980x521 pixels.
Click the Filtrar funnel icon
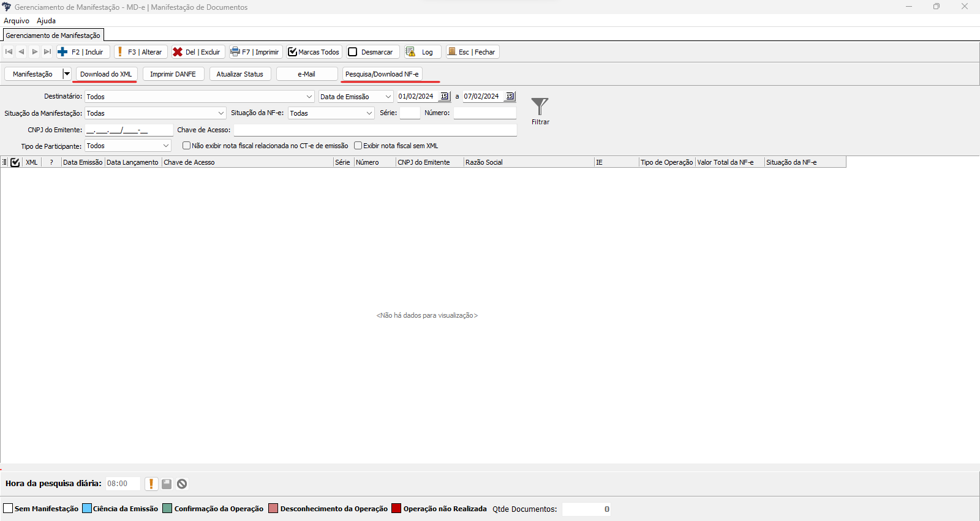tap(540, 107)
